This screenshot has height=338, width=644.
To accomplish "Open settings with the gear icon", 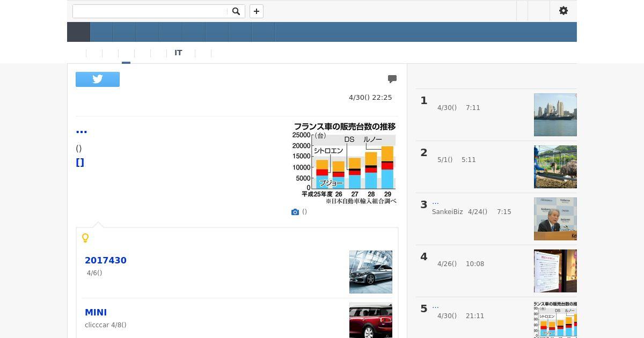I will point(563,11).
